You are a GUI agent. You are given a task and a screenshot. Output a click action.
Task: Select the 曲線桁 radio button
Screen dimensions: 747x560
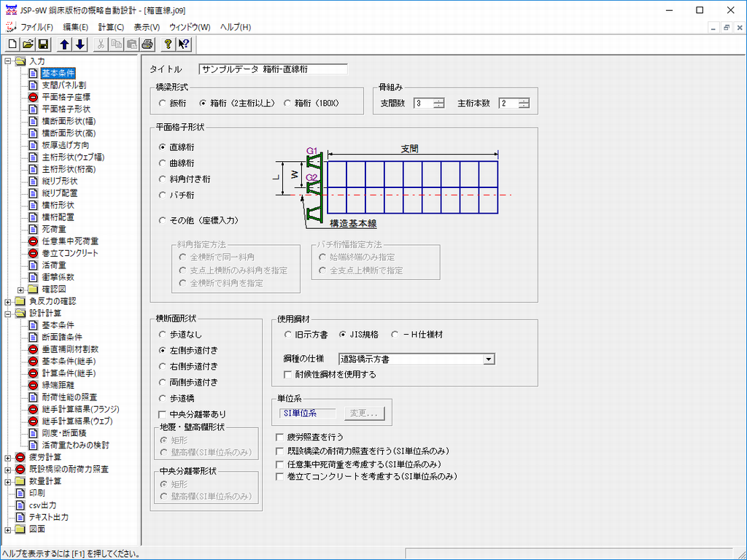click(x=163, y=163)
